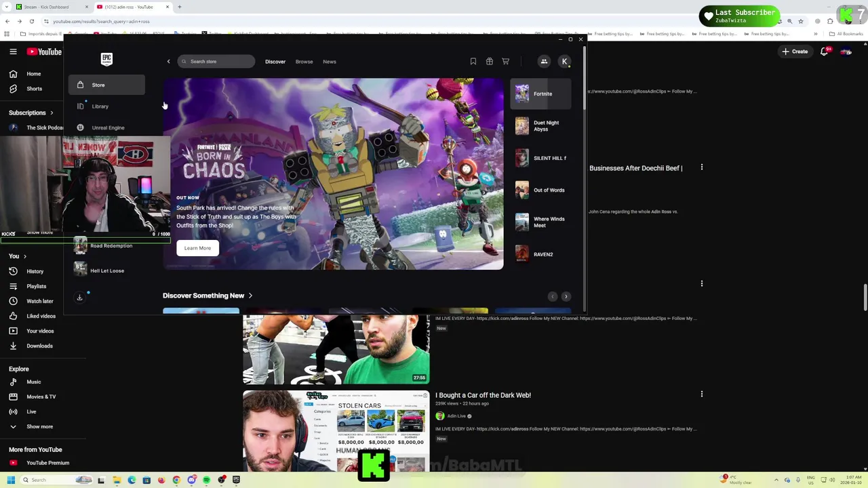Open the friends icon in Epic launcher

(x=544, y=62)
